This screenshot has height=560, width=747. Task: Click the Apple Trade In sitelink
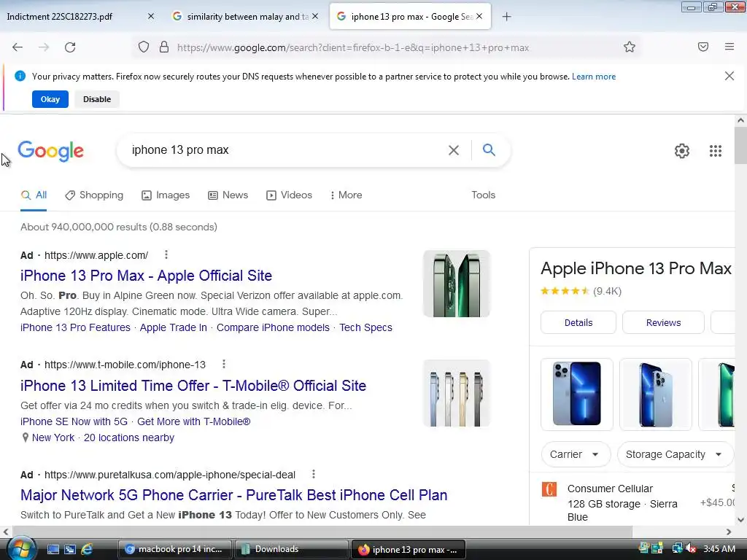174,327
